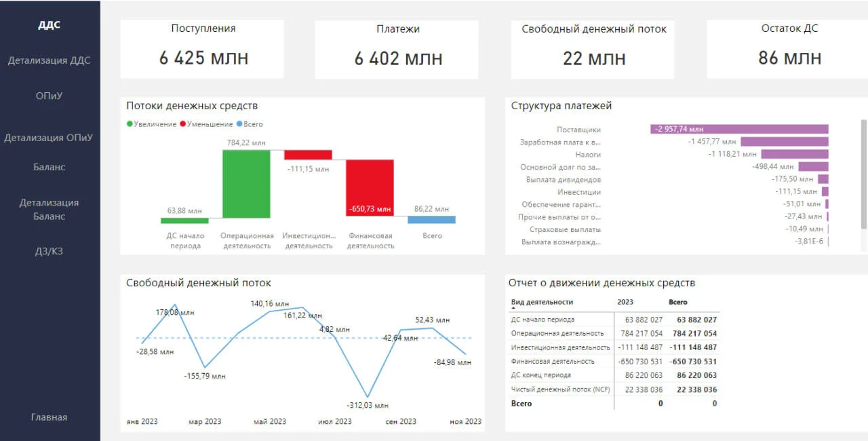This screenshot has height=441, width=868.
Task: Return to Главная from the sidebar
Action: [x=49, y=417]
